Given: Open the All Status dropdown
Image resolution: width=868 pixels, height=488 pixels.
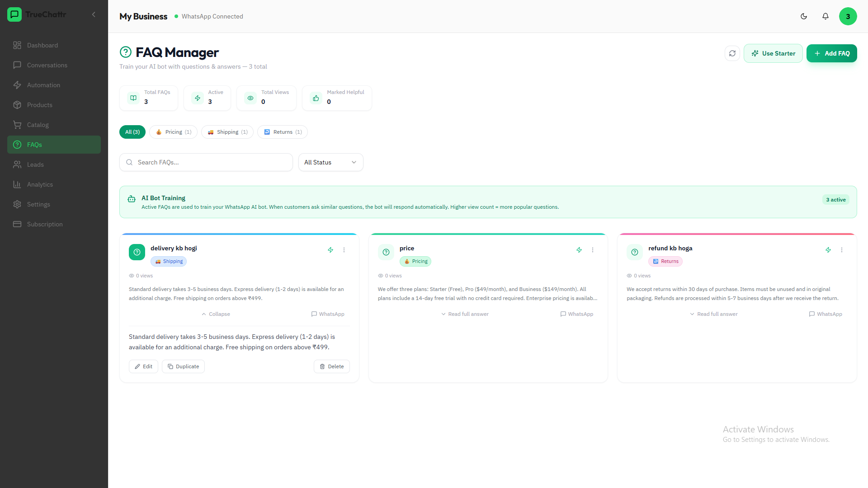Looking at the screenshot, I should tap(330, 162).
